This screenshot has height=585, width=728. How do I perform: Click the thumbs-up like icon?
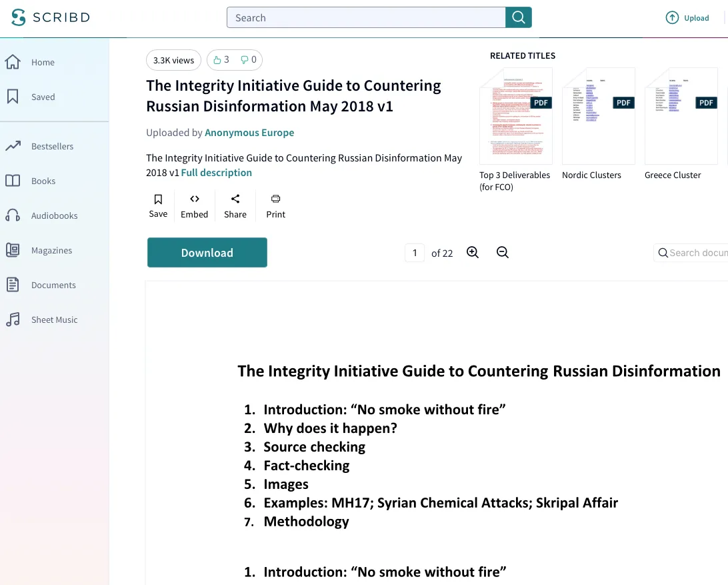coord(217,60)
